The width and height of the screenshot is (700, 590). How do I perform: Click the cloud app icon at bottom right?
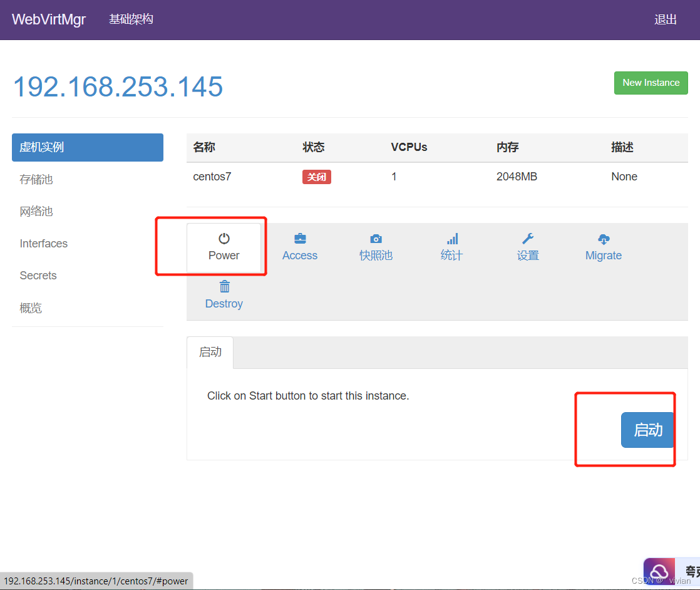[659, 572]
